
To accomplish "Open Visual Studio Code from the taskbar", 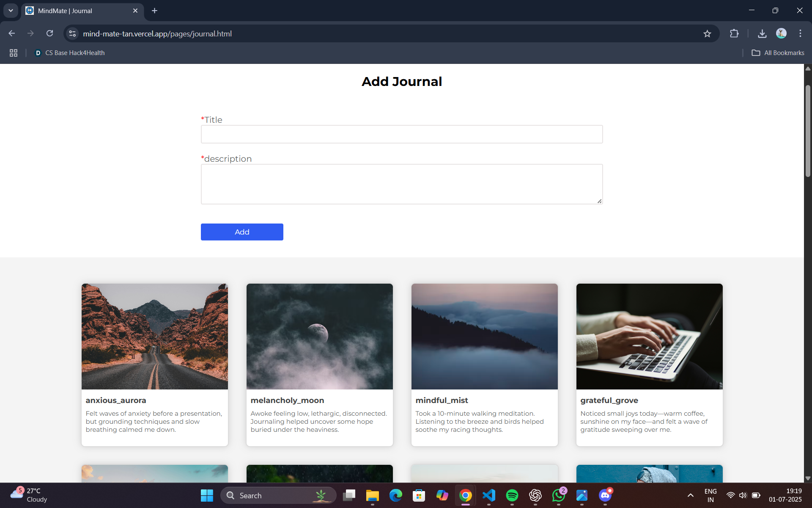I will (x=489, y=495).
